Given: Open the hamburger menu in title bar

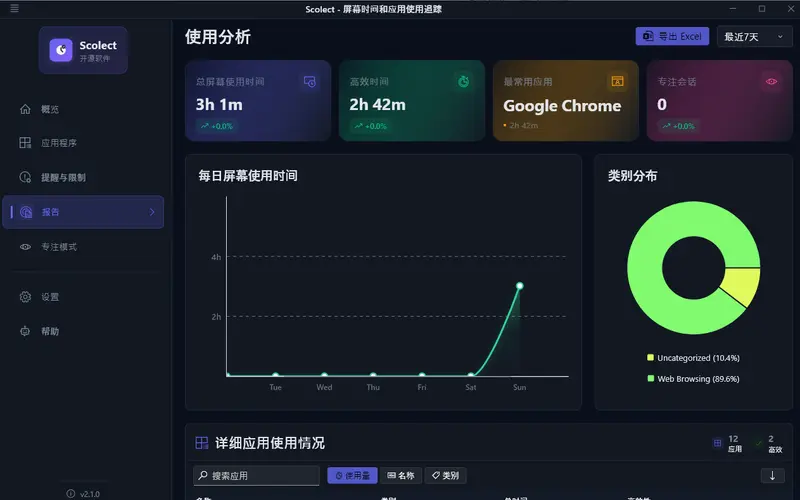Looking at the screenshot, I should coord(14,9).
